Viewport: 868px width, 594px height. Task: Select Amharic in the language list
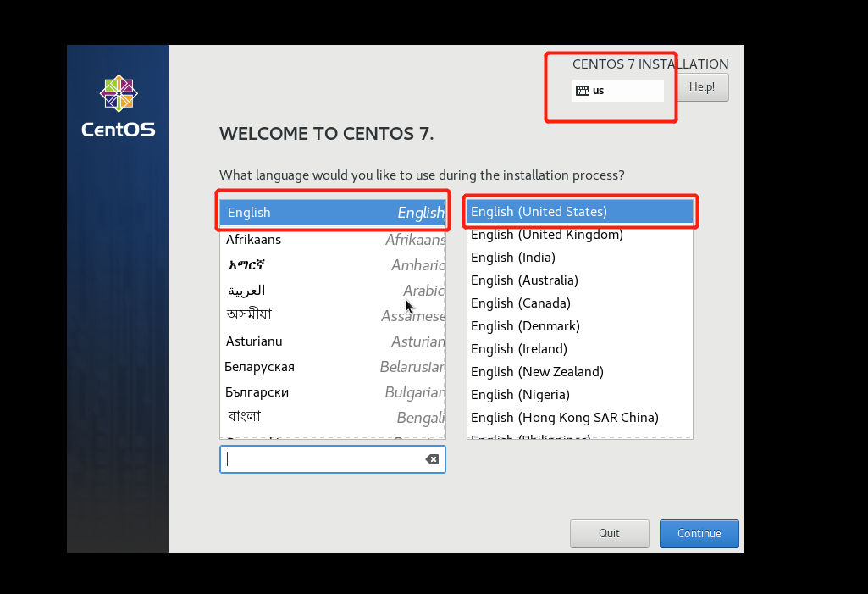pos(332,265)
